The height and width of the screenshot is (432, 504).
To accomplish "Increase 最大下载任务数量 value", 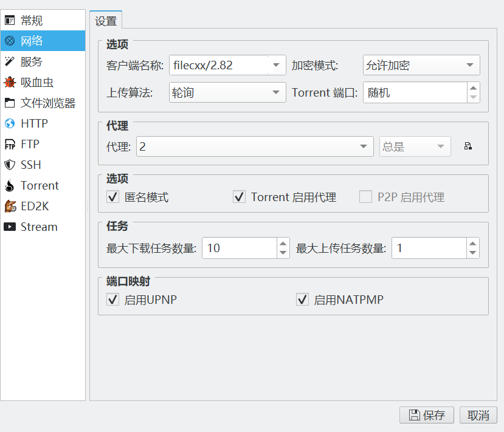I will (x=283, y=243).
